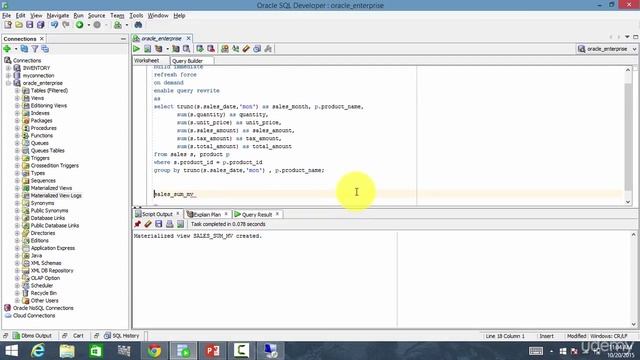Select the Recycle Bin tree item
640x360 pixels.
(43, 293)
